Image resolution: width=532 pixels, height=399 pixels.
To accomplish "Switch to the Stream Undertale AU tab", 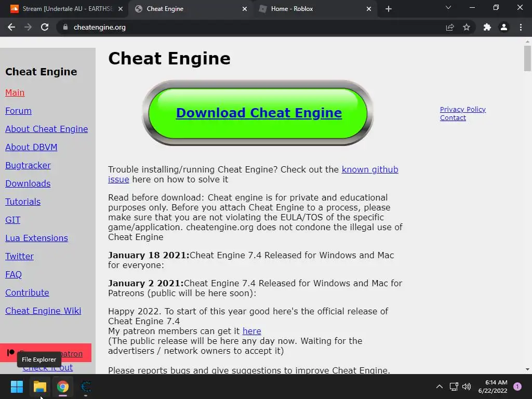I will (x=64, y=9).
